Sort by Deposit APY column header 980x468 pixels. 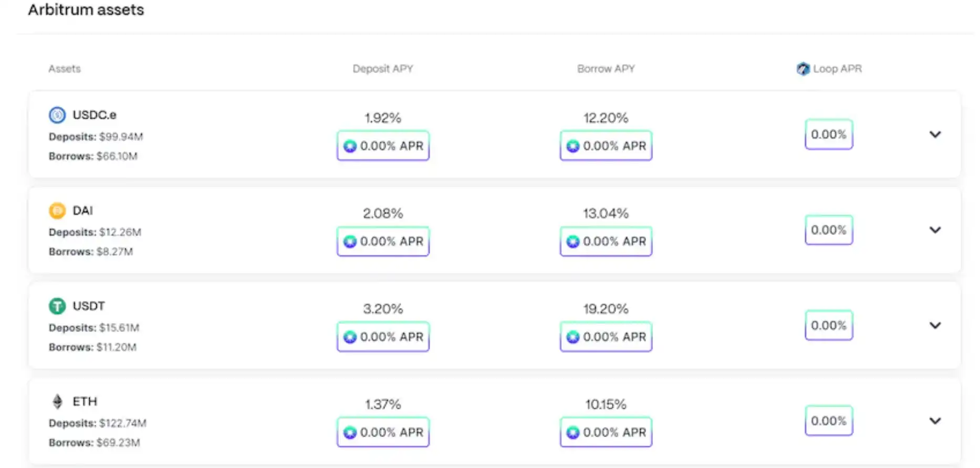(383, 69)
